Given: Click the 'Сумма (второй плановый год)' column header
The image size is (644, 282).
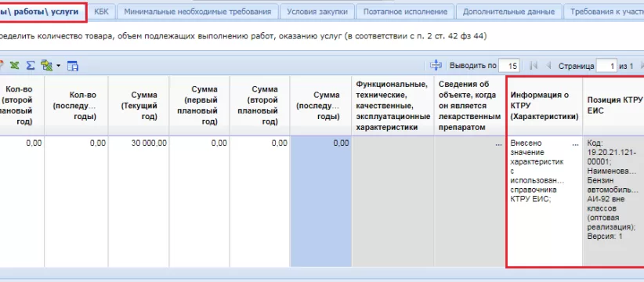Looking at the screenshot, I should pyautogui.click(x=259, y=106).
